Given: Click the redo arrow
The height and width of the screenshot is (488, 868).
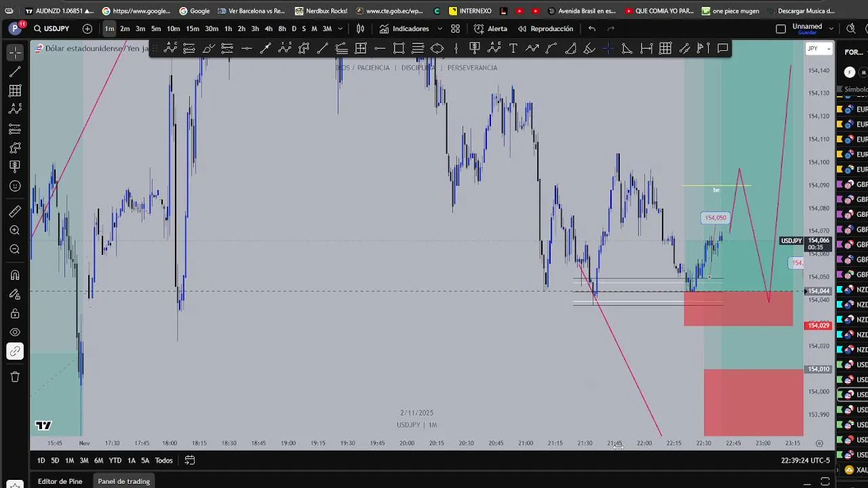Looking at the screenshot, I should pyautogui.click(x=611, y=28).
